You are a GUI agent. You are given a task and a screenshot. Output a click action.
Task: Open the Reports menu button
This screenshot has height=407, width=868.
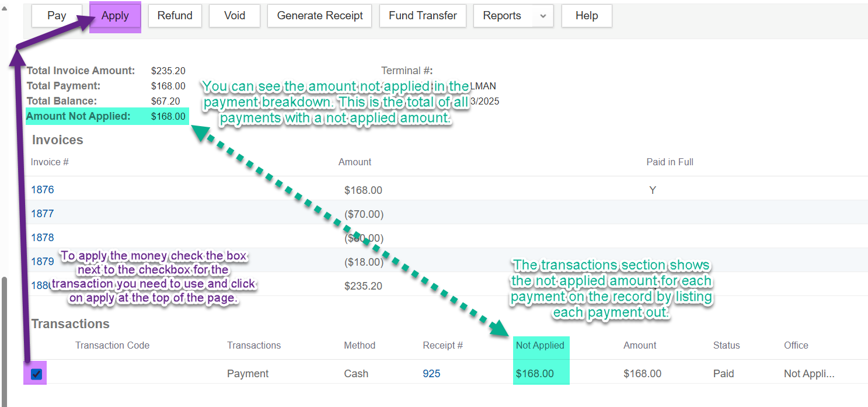pyautogui.click(x=502, y=16)
